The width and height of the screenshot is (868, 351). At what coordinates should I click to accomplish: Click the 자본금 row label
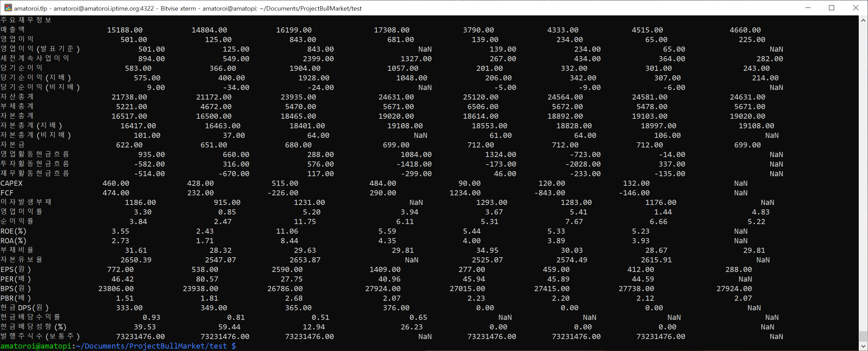tap(13, 145)
